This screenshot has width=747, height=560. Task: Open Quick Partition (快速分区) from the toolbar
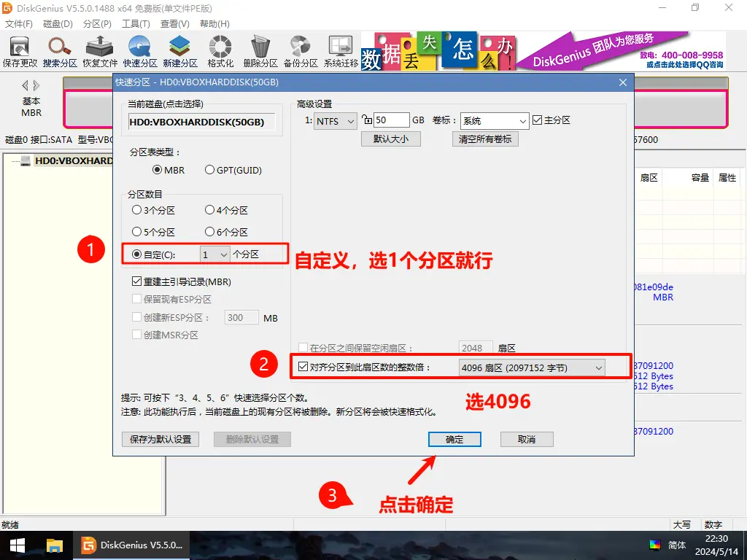pyautogui.click(x=140, y=52)
